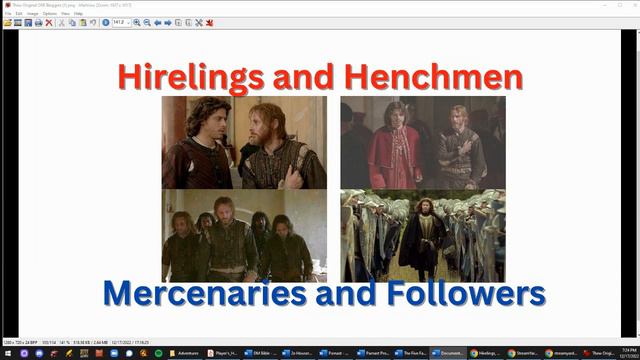
Task: Open the Zoom taskbar icon
Action: click(114, 353)
